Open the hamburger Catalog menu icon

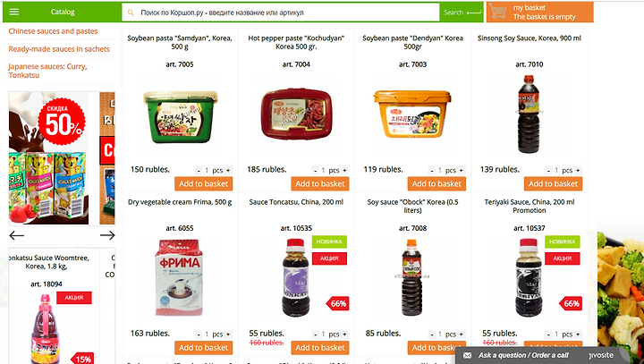[14, 12]
